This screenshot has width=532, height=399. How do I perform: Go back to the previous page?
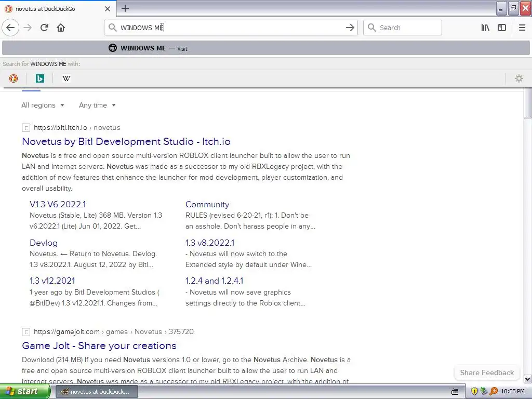pos(10,28)
